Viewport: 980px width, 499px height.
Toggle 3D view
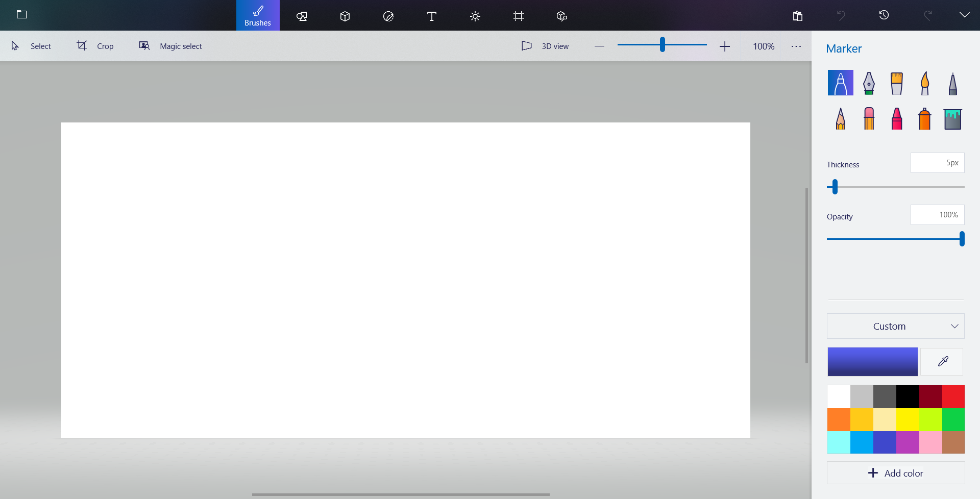[545, 46]
